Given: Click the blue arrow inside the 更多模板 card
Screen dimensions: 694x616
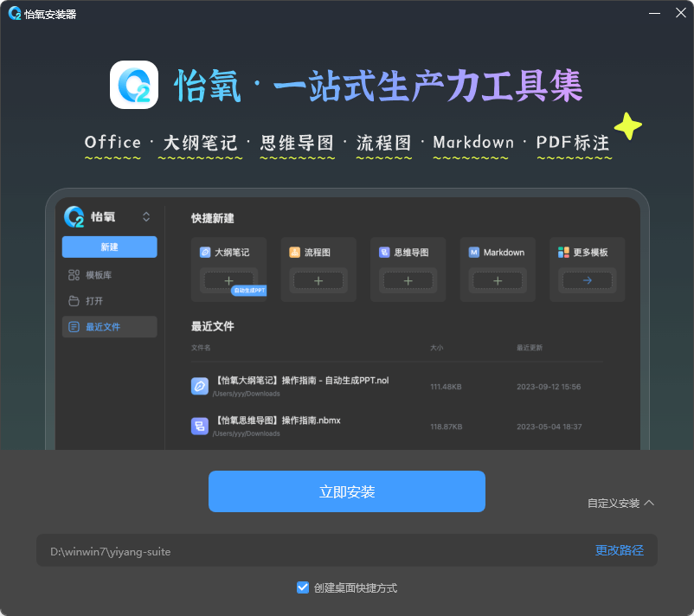Looking at the screenshot, I should (x=587, y=280).
